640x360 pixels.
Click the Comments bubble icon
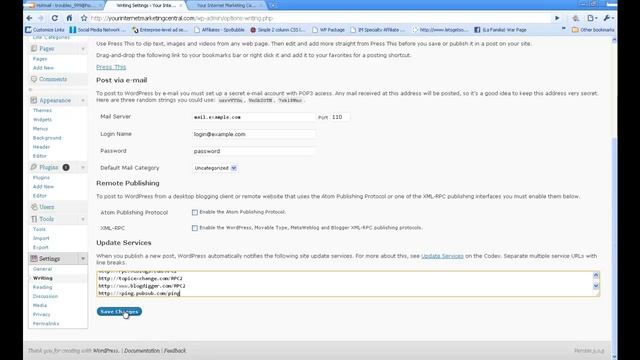click(34, 79)
